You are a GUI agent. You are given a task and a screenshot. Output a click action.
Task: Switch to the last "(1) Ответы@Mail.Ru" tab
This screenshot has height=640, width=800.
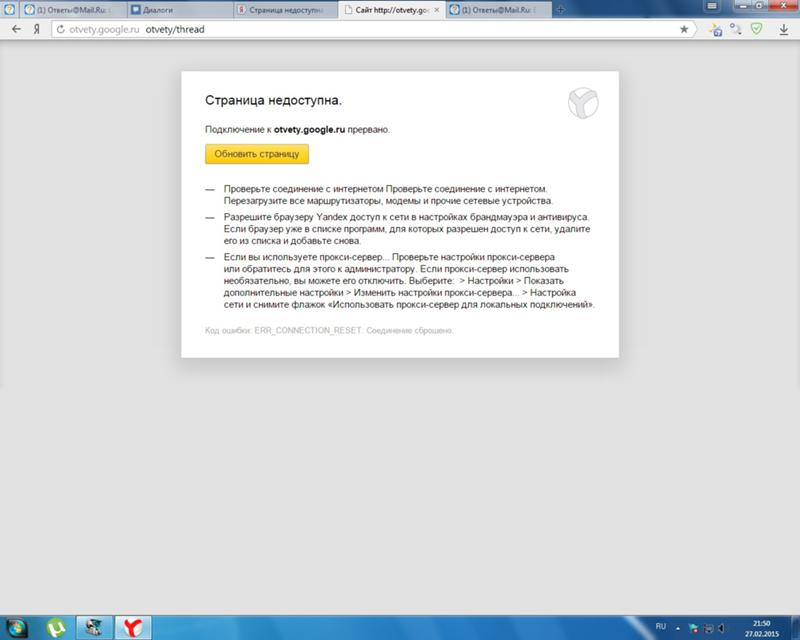coord(499,10)
